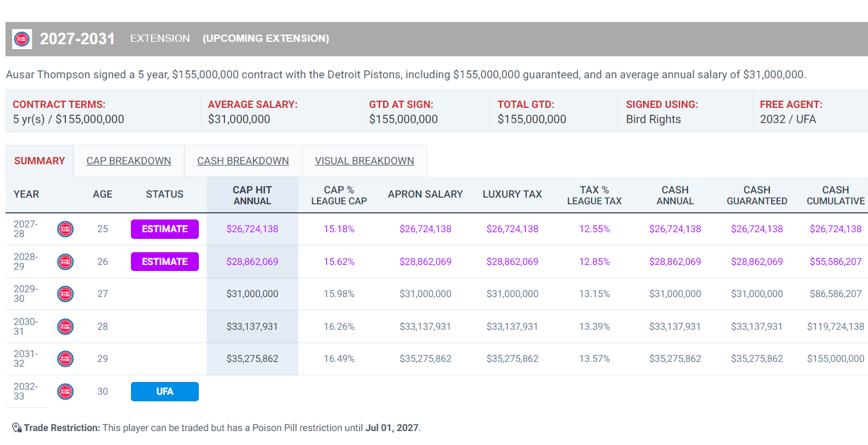
Task: Click the Cash Cumulative column header
Action: point(835,195)
